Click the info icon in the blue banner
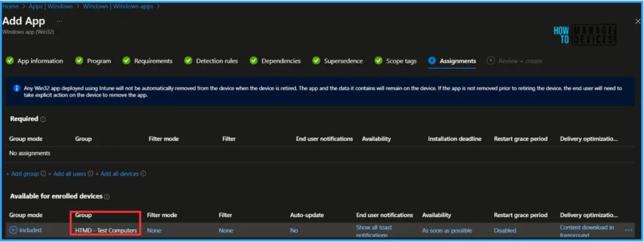The height and width of the screenshot is (242, 644). pos(17,88)
